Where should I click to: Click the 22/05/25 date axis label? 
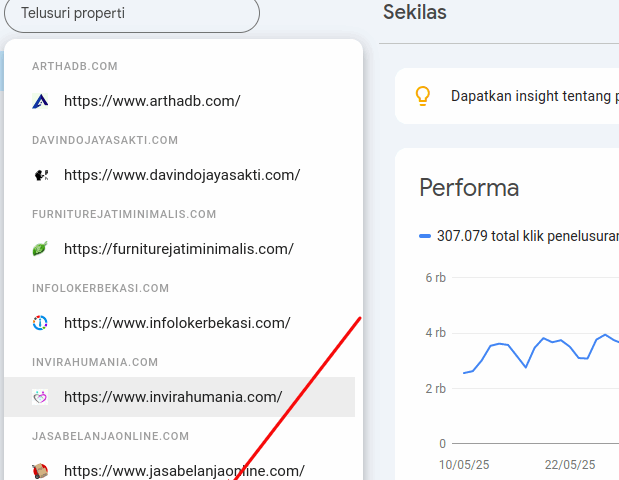click(x=570, y=465)
